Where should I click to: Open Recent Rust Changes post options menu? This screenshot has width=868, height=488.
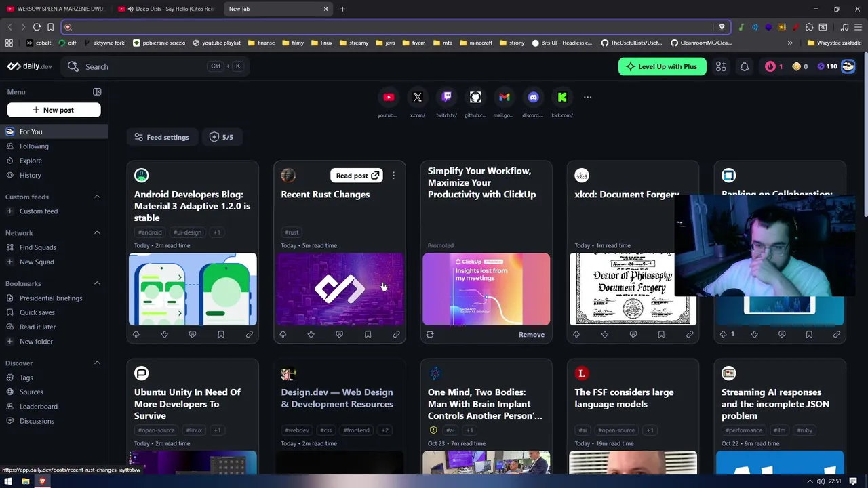pos(393,176)
